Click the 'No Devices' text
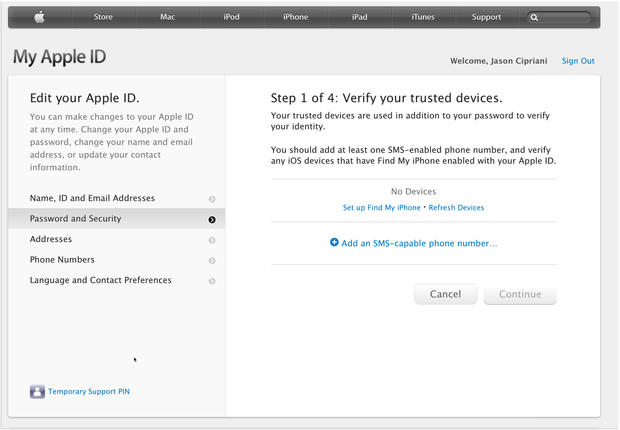 (x=414, y=191)
